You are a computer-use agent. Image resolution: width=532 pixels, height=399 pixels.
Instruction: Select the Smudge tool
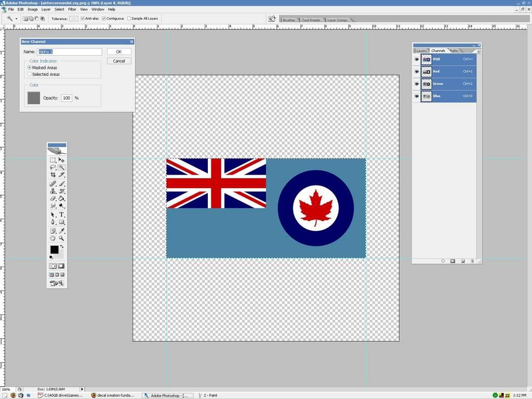(52, 206)
